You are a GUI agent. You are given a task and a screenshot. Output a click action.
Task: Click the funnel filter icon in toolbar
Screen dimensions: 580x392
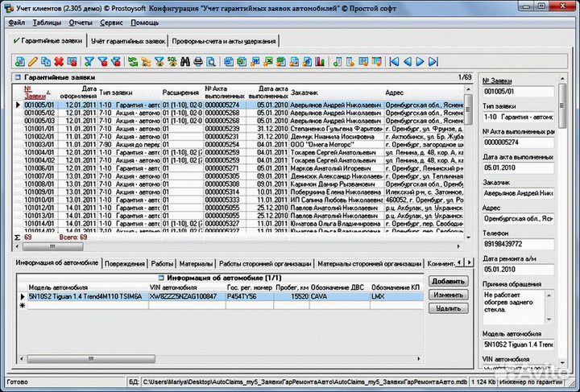point(89,61)
